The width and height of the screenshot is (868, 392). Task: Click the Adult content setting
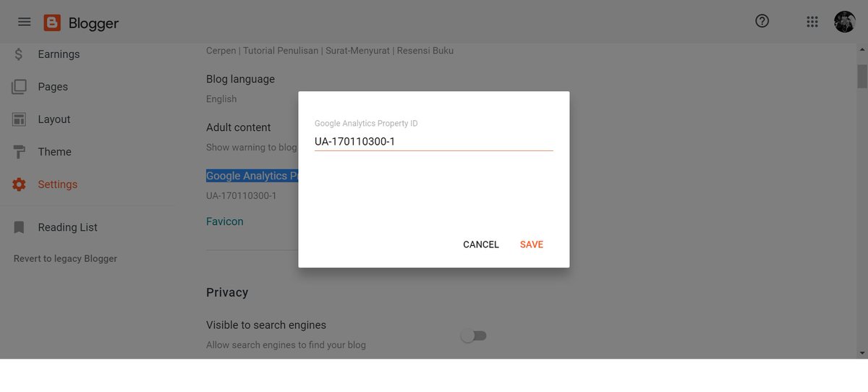click(x=239, y=127)
